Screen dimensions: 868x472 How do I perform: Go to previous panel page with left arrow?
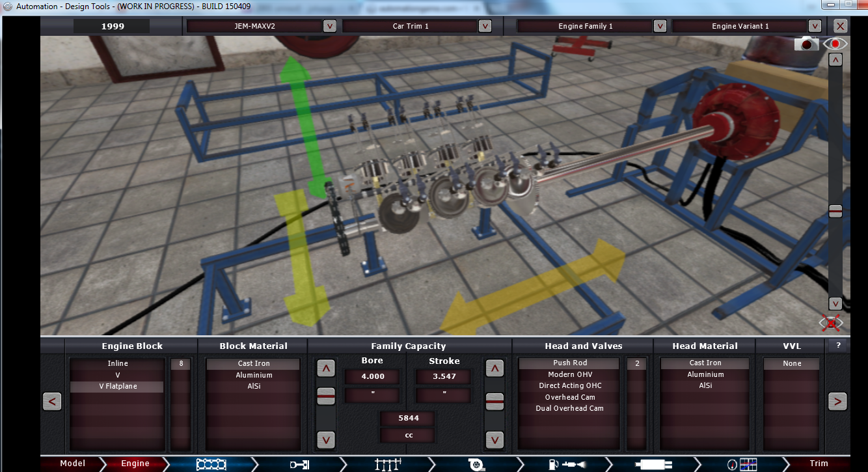click(52, 402)
